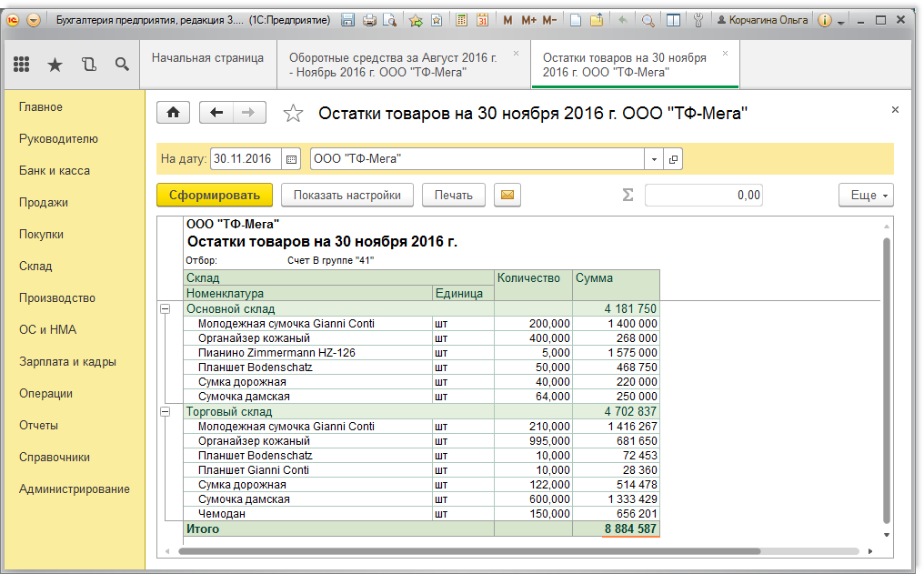Open the Продажи section
Screen dimensions: 924x574
pos(44,203)
